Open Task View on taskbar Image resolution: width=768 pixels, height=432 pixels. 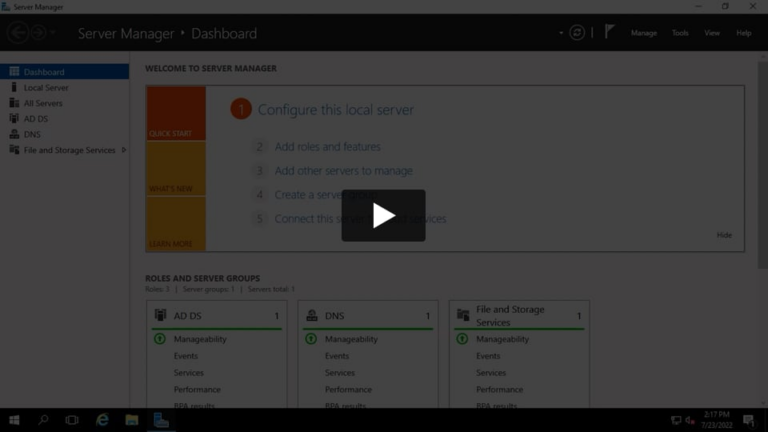click(72, 420)
